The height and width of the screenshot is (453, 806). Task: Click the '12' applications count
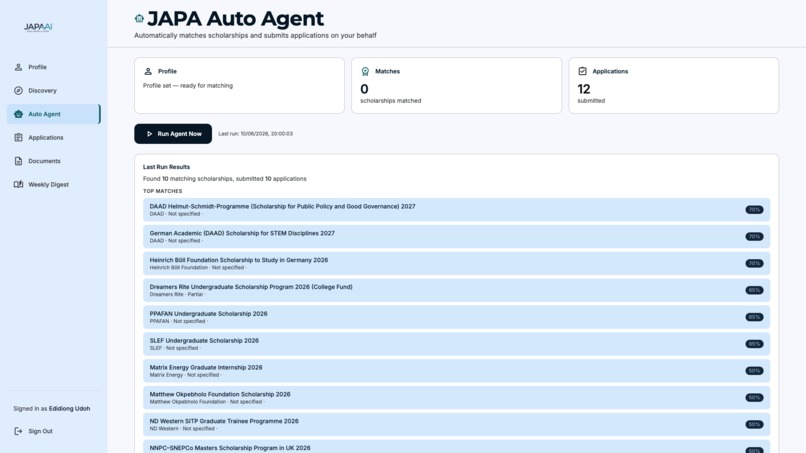click(584, 89)
